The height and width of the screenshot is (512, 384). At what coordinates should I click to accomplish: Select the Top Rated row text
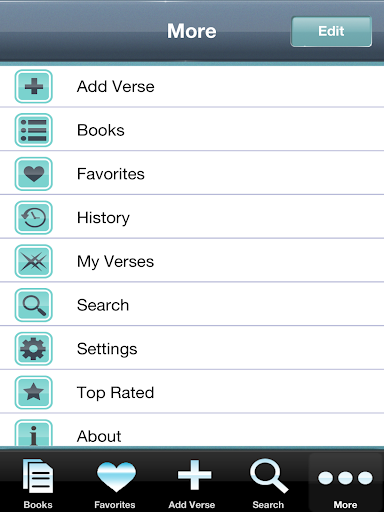(x=115, y=393)
